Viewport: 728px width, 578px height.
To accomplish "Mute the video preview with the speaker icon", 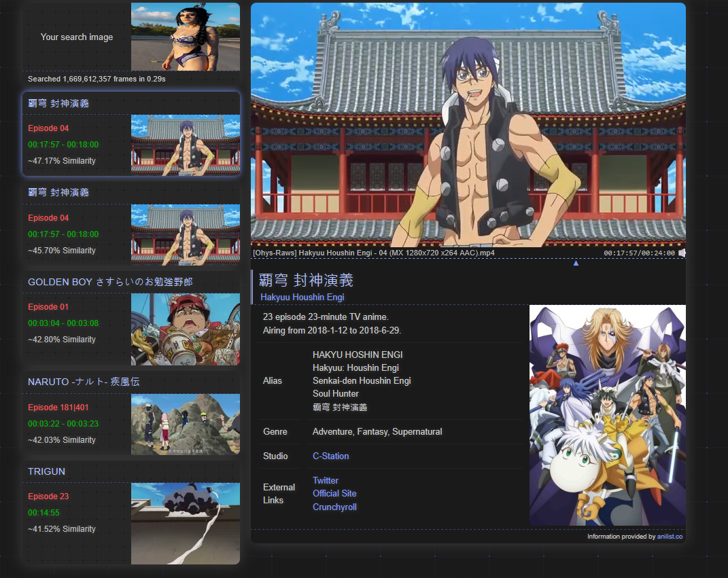I will (682, 253).
